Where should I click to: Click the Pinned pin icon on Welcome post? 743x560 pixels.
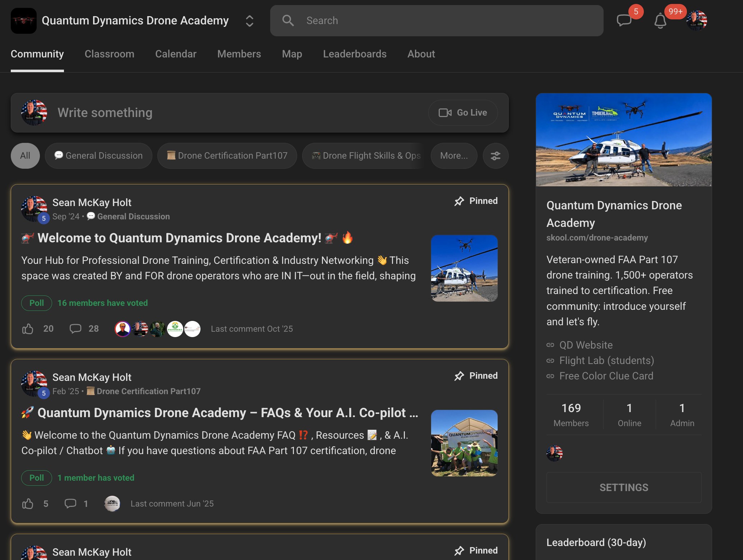(x=459, y=201)
